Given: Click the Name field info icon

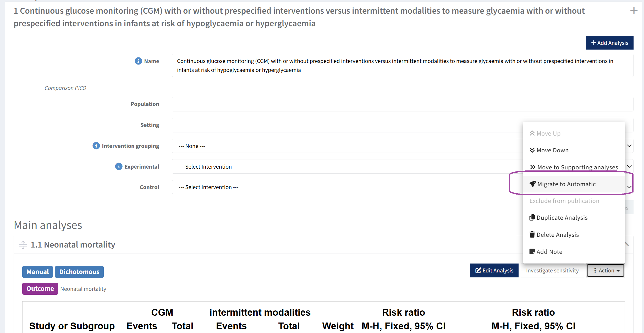Looking at the screenshot, I should click(x=138, y=61).
